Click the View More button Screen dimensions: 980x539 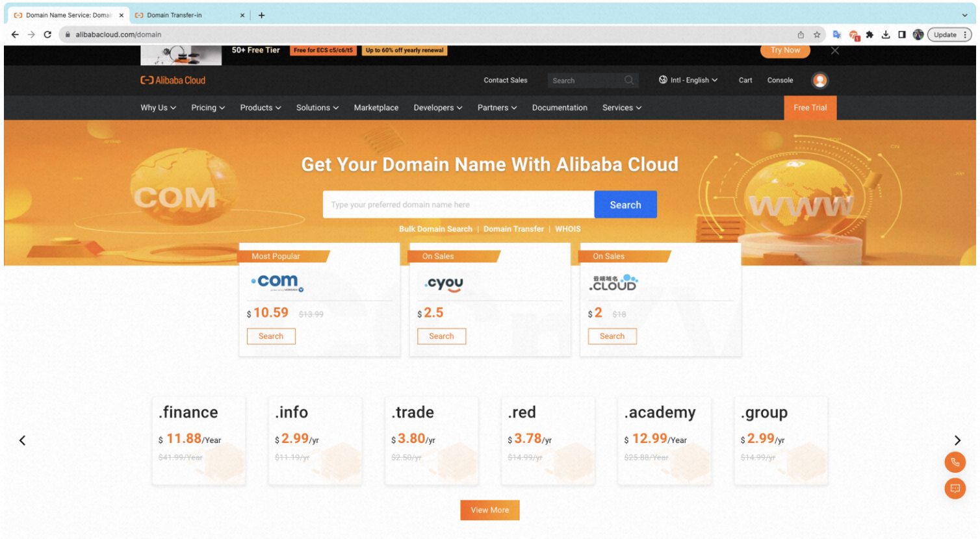coord(490,510)
